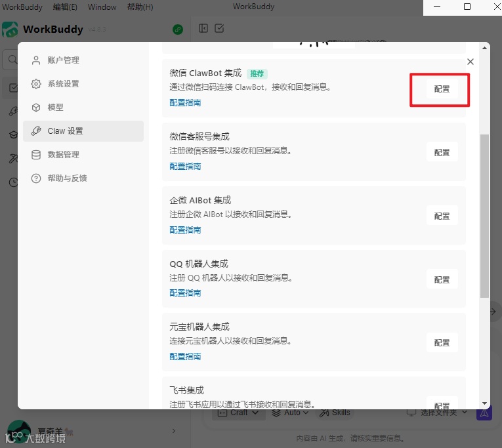Image resolution: width=502 pixels, height=448 pixels.
Task: Click the Skills button
Action: (335, 413)
